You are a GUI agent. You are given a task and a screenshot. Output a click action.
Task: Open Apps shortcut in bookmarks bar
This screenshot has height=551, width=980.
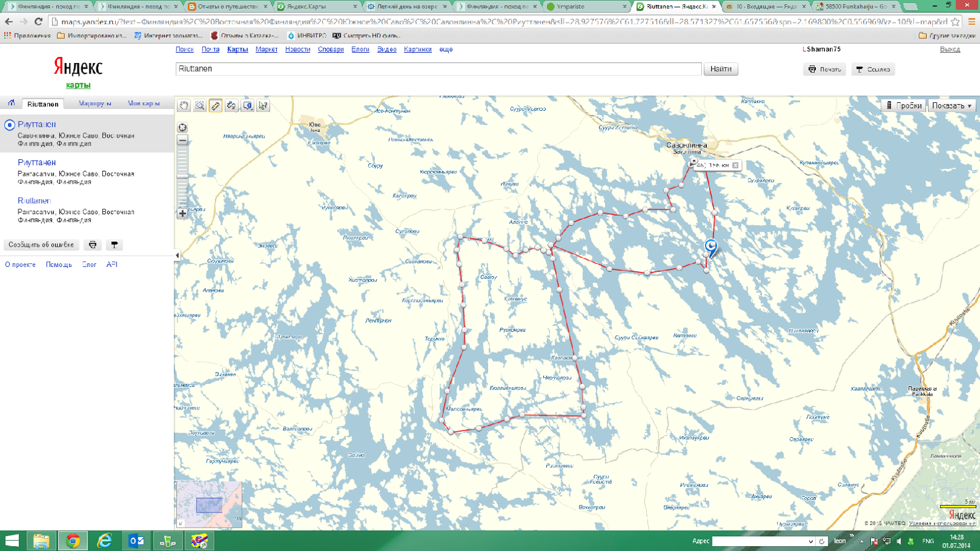(x=28, y=36)
